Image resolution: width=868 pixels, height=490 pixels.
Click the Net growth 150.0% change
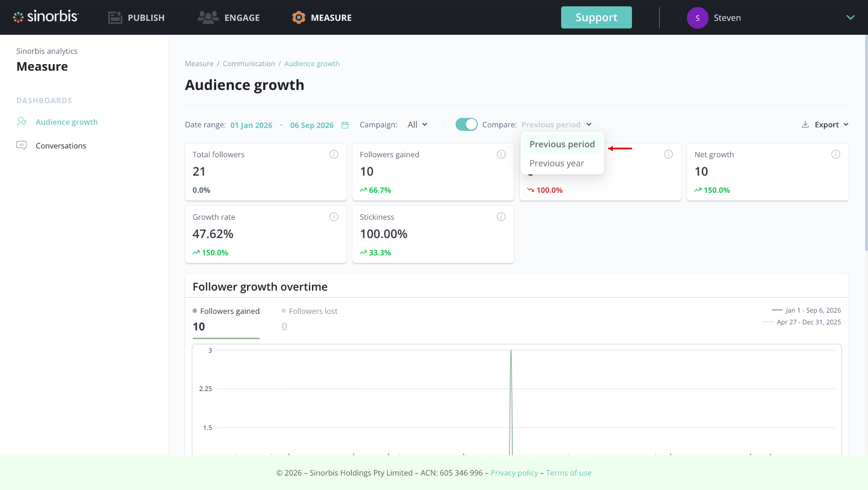tap(712, 190)
